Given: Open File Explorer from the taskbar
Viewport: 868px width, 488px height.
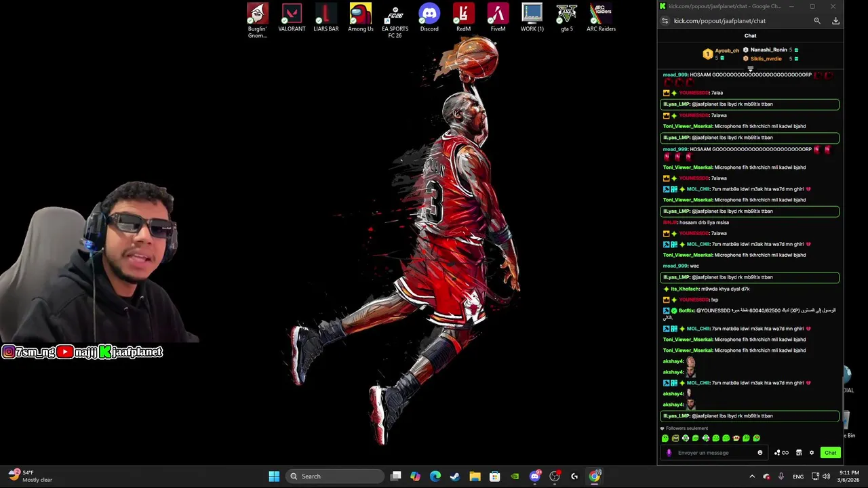Looking at the screenshot, I should (x=475, y=476).
